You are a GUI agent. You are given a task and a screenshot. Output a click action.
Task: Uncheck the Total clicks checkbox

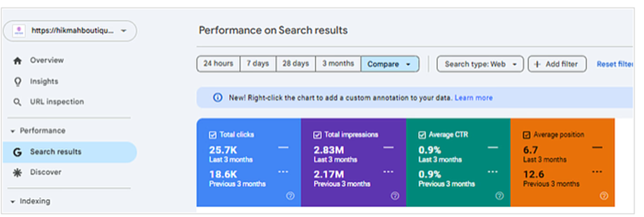(x=213, y=135)
